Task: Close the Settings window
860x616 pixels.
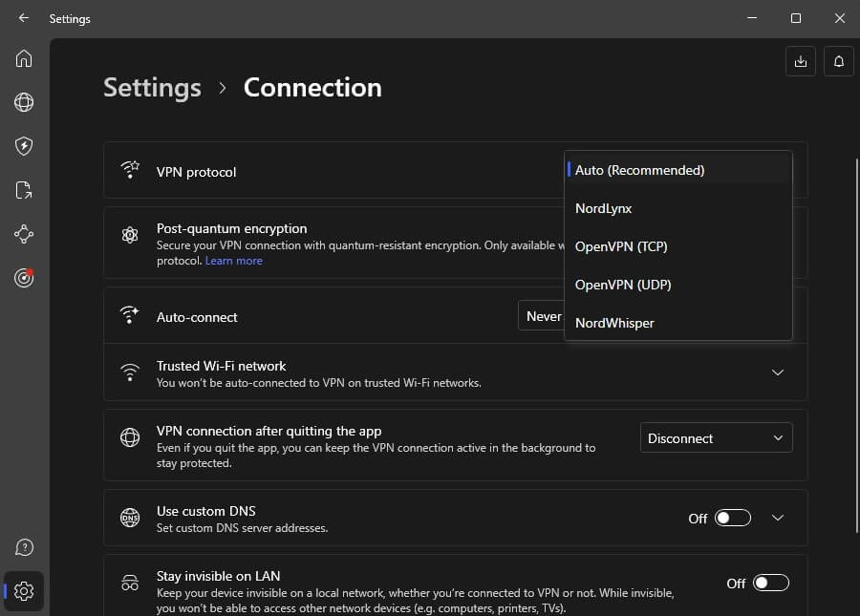Action: [840, 18]
